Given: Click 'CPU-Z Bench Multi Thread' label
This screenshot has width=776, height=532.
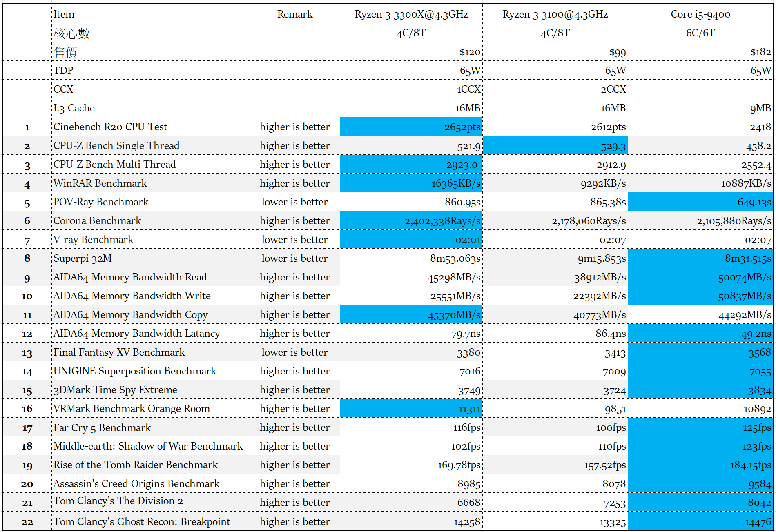Looking at the screenshot, I should click(151, 164).
